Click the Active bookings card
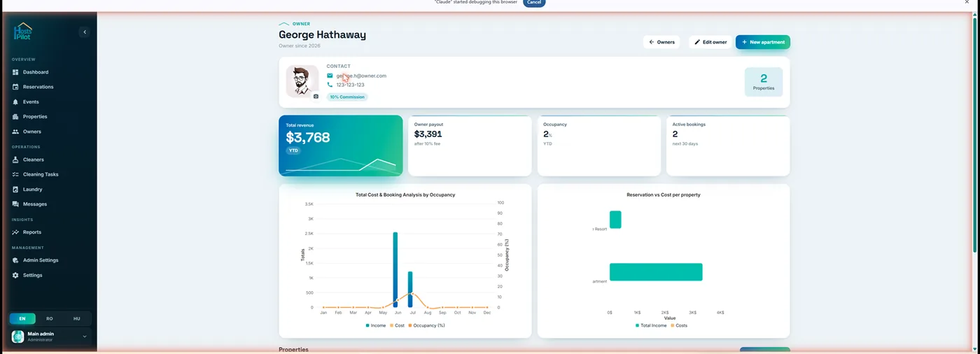 (x=728, y=146)
